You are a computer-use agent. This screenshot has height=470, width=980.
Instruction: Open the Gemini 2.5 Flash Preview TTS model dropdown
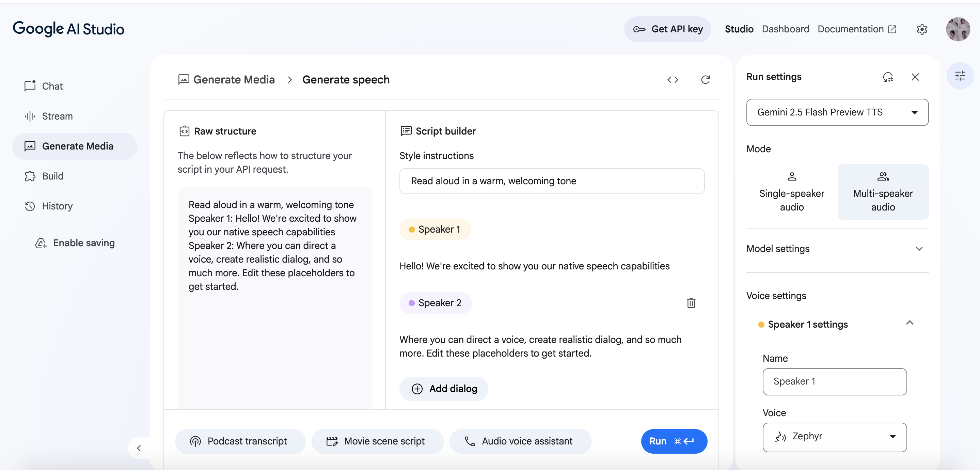(837, 112)
